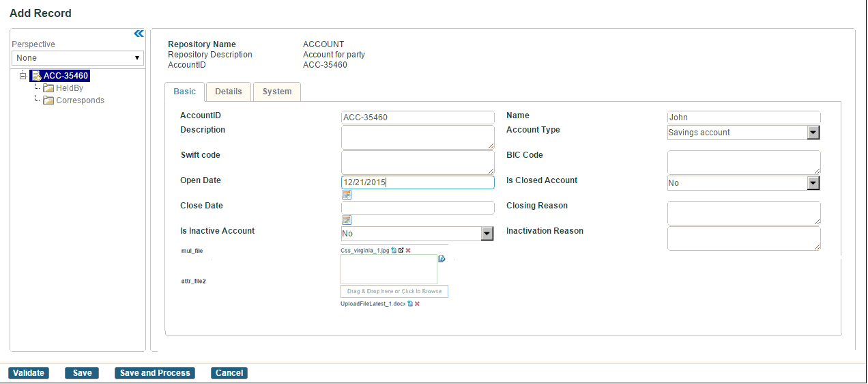Click the 'attr_file2' label
The width and height of the screenshot is (868, 384).
pos(193,281)
